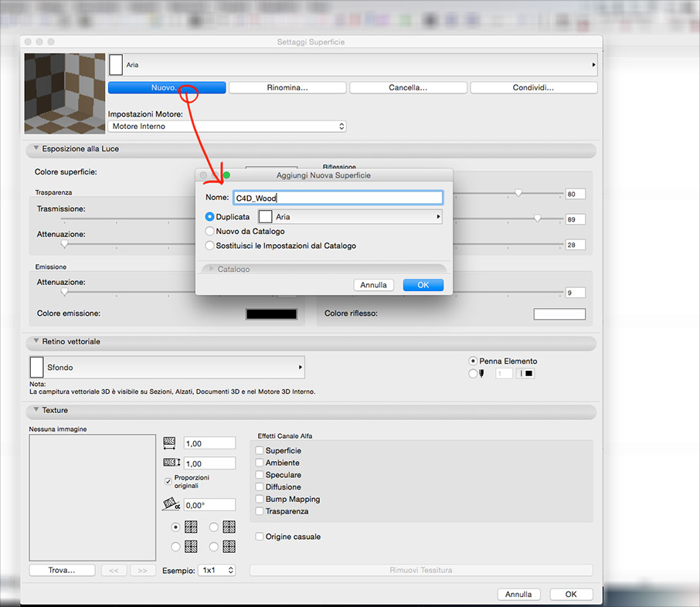Check the Origine casuale option
The width and height of the screenshot is (700, 607).
(260, 537)
